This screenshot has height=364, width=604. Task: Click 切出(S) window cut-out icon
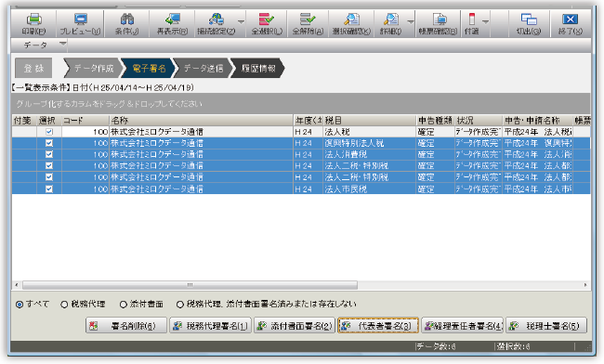click(529, 19)
